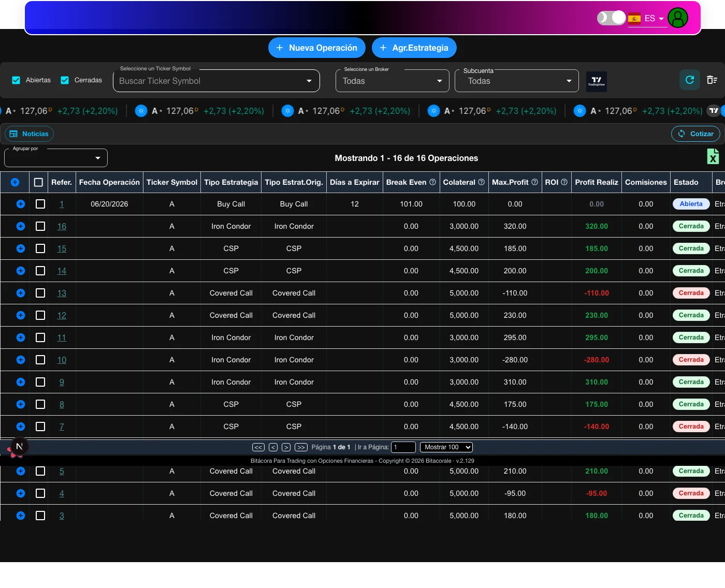
Task: Open the Ticker Symbol search dropdown
Action: coord(216,81)
